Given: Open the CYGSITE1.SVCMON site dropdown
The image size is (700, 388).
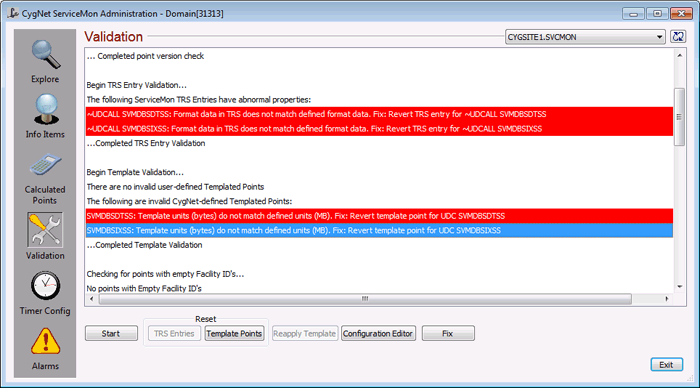Looking at the screenshot, I should coord(585,37).
